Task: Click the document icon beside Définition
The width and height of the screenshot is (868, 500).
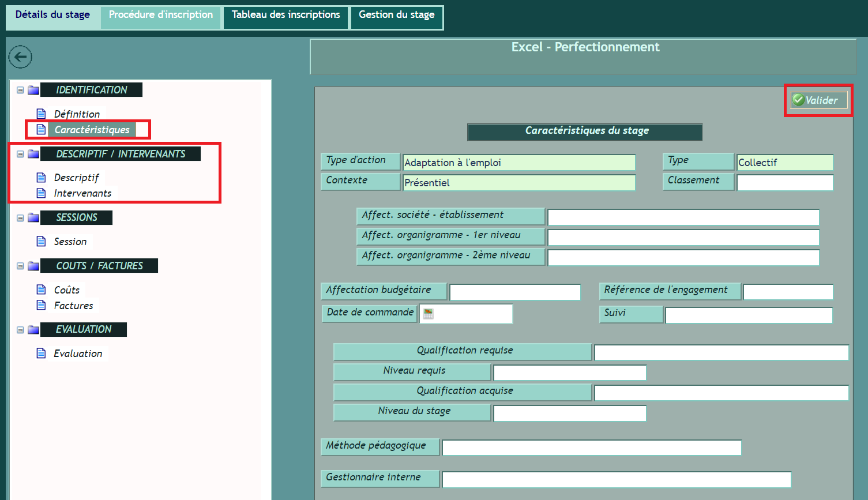Action: [41, 114]
